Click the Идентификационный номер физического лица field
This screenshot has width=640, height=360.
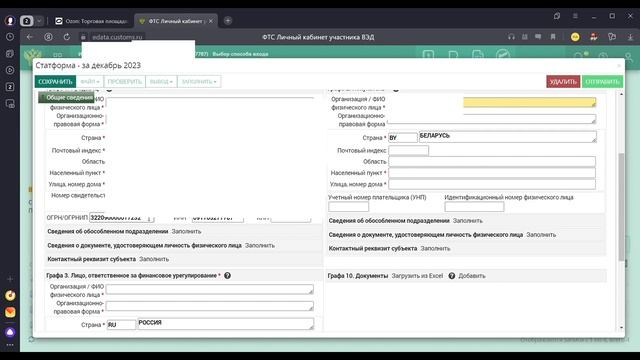[x=474, y=207]
